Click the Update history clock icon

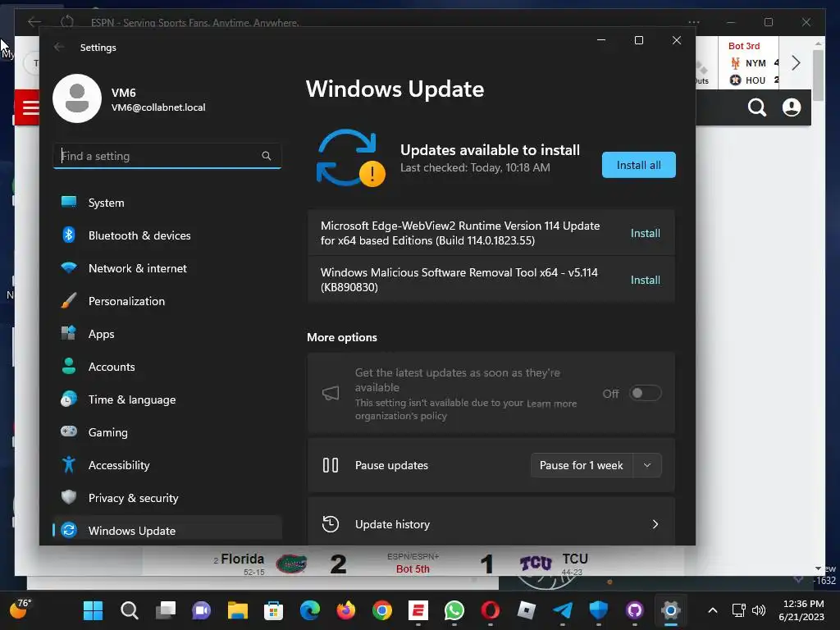(x=331, y=524)
